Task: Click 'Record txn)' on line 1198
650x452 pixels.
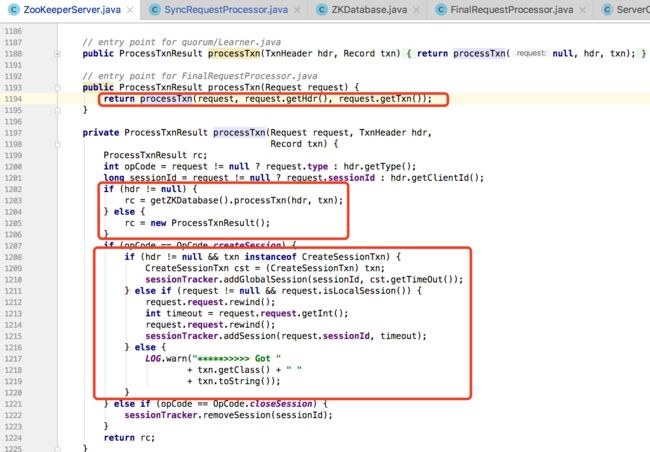Action: (299, 144)
